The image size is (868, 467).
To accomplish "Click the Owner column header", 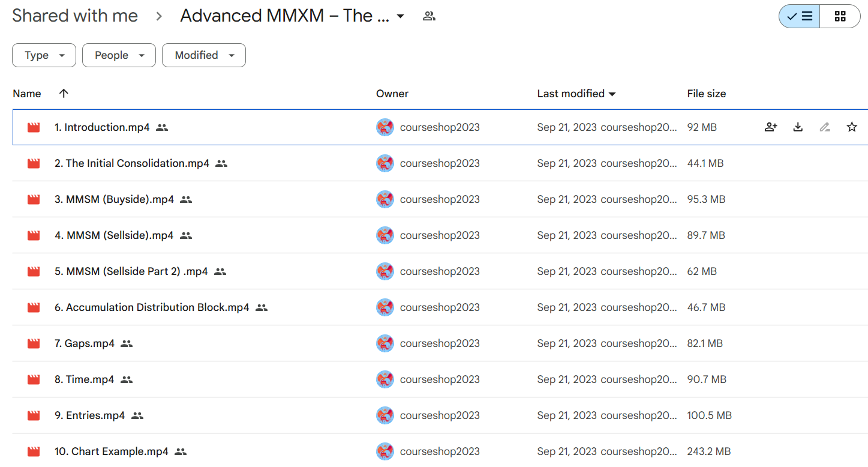I will pos(392,94).
